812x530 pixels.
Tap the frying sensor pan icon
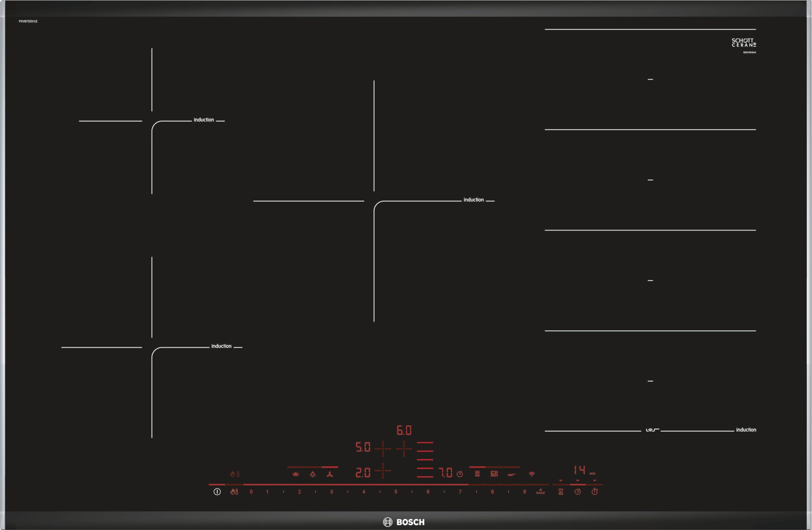click(494, 474)
